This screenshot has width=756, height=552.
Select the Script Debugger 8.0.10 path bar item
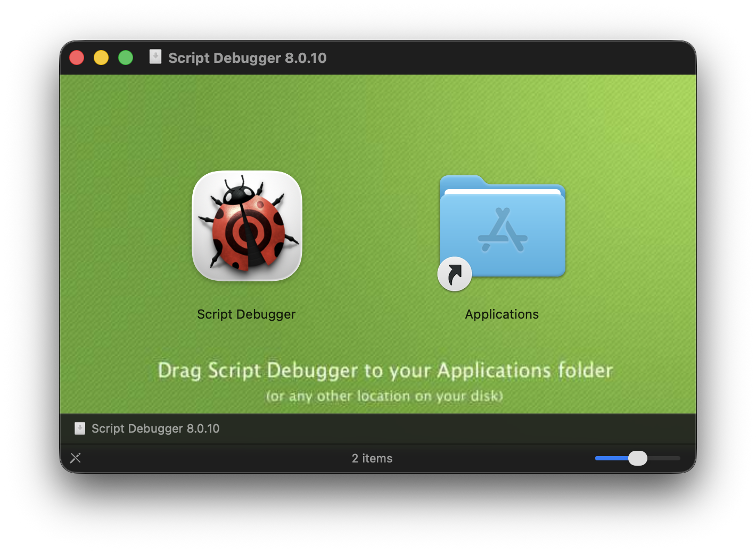[155, 428]
